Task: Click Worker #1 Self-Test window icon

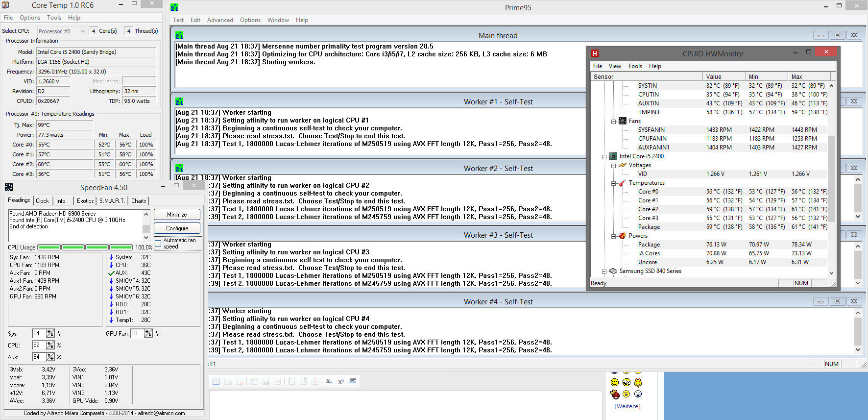Action: (179, 101)
